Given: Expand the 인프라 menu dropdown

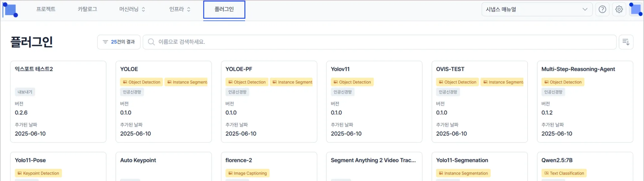Looking at the screenshot, I should point(180,9).
